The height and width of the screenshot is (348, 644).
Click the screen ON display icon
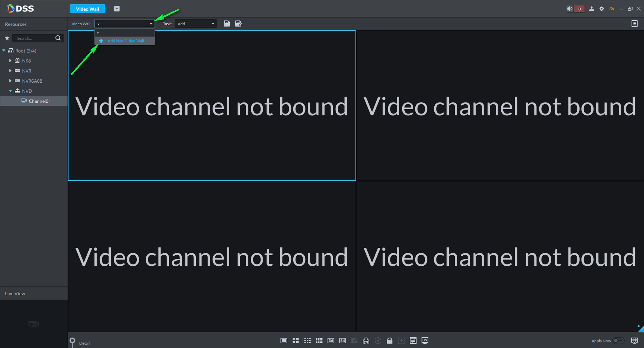point(425,340)
